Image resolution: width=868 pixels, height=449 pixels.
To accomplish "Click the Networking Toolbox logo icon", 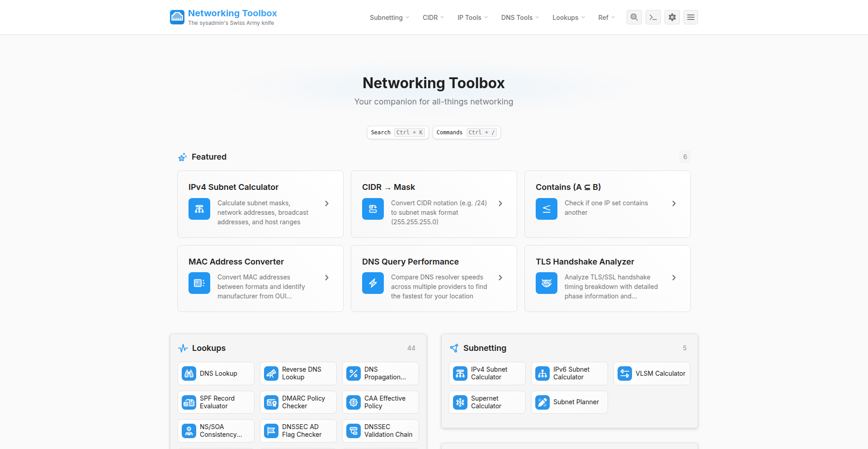I will coord(177,17).
